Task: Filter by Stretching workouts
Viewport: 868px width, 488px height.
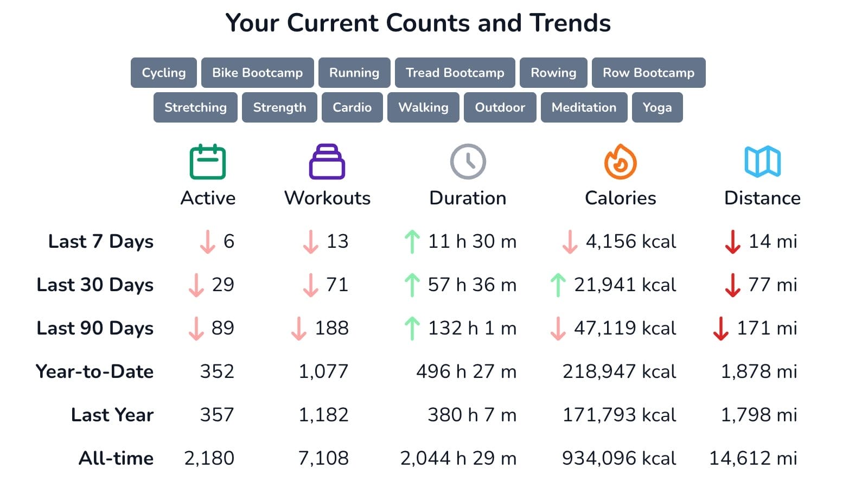Action: pos(195,107)
